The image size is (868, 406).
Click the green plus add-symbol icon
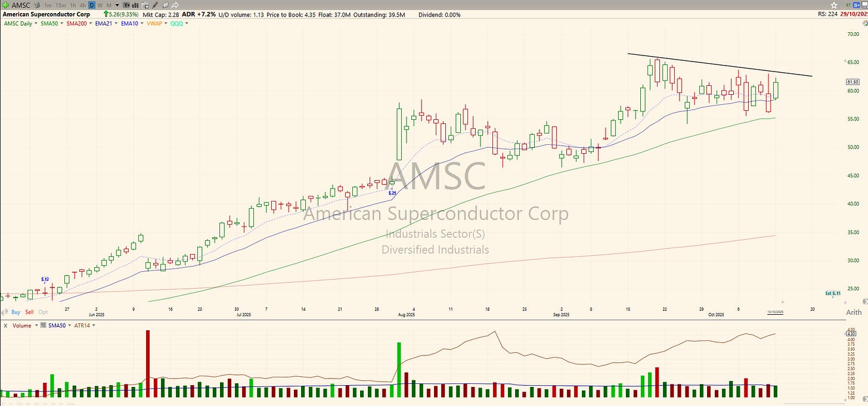point(6,5)
